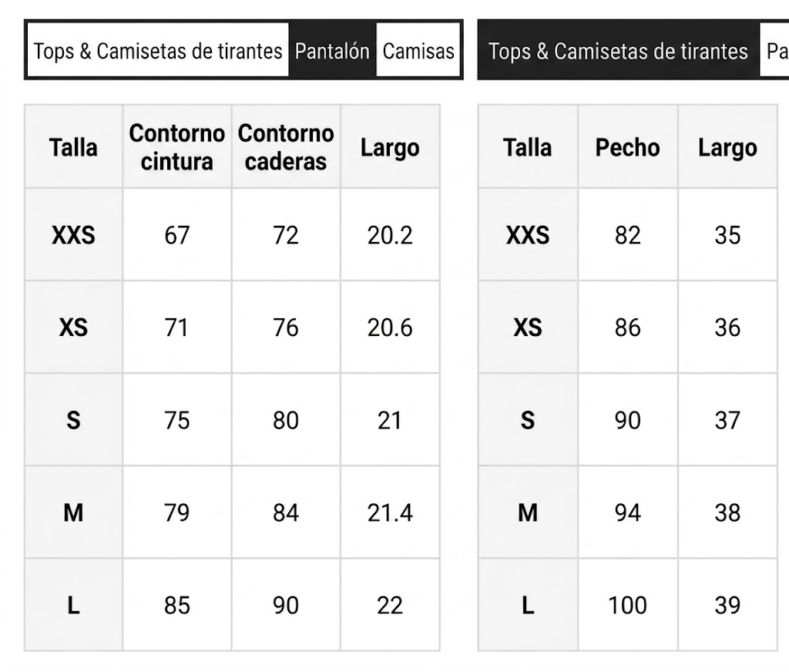Click the Talla header in the right table
The image size is (789, 672).
point(528,147)
